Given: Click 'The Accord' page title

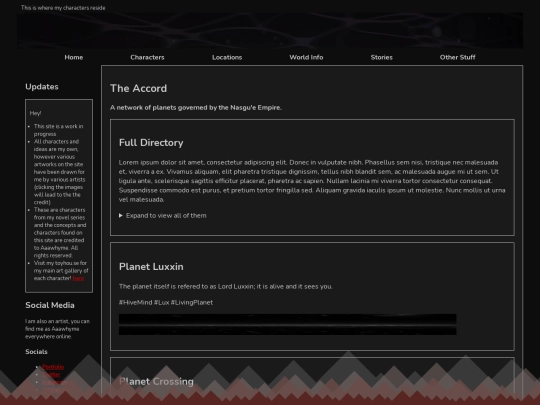Looking at the screenshot, I should 138,89.
